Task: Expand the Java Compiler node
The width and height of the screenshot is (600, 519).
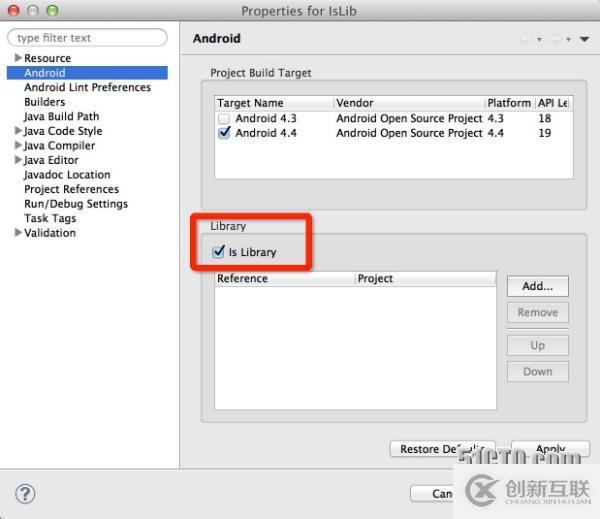Action: point(18,145)
